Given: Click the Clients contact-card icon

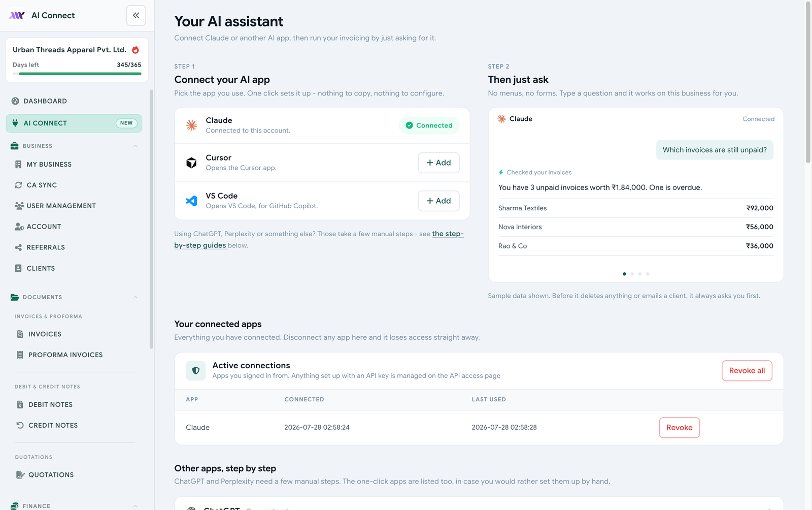Looking at the screenshot, I should click(18, 268).
